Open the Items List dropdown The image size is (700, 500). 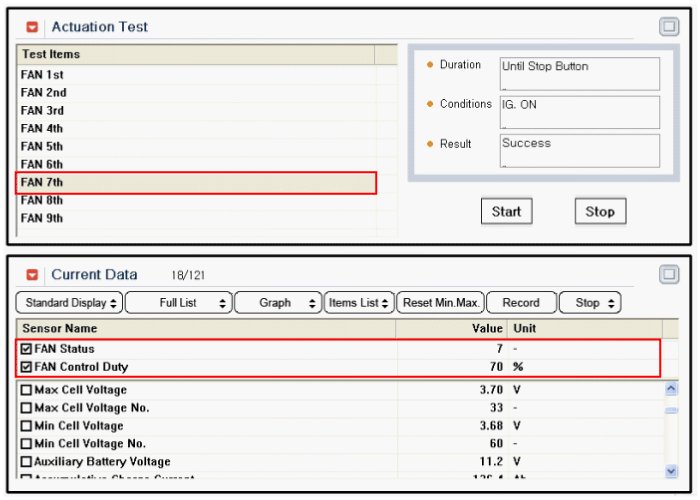[x=359, y=303]
